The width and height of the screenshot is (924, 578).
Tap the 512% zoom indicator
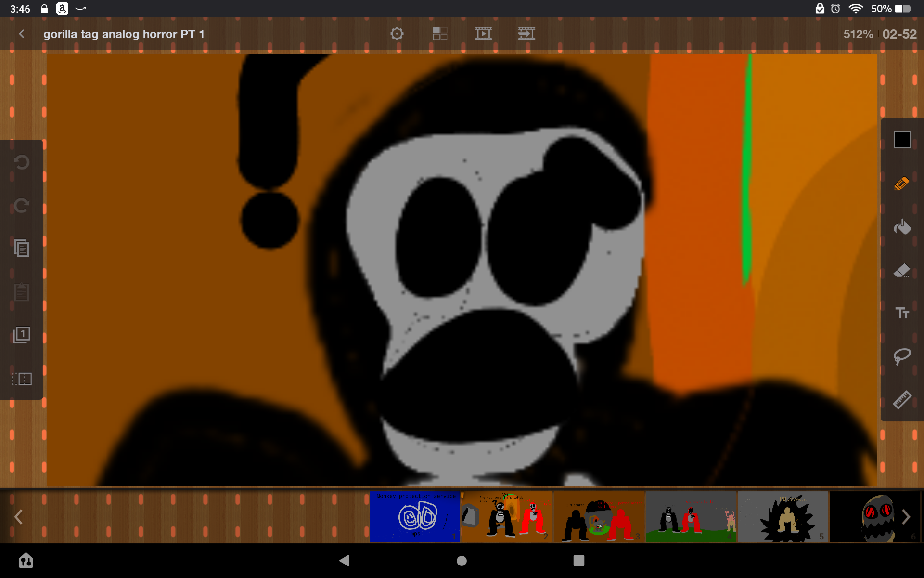[858, 34]
